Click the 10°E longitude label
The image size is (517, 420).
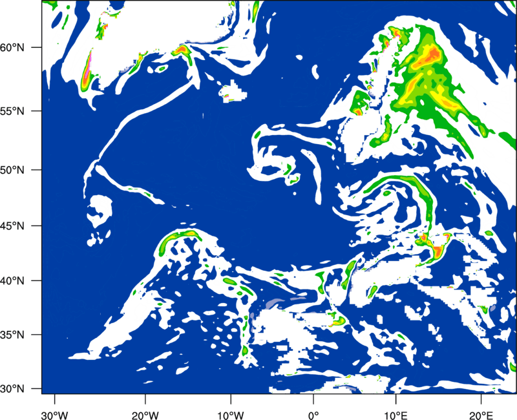tap(396, 415)
